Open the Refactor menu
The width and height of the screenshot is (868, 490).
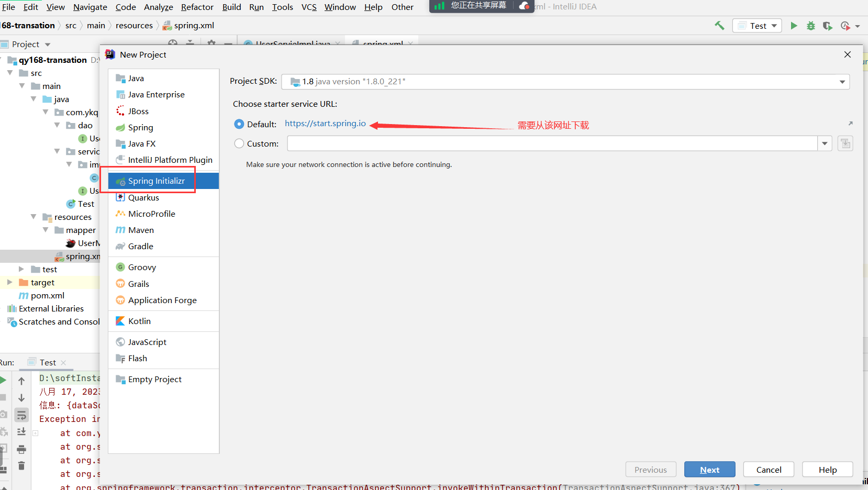(x=197, y=7)
